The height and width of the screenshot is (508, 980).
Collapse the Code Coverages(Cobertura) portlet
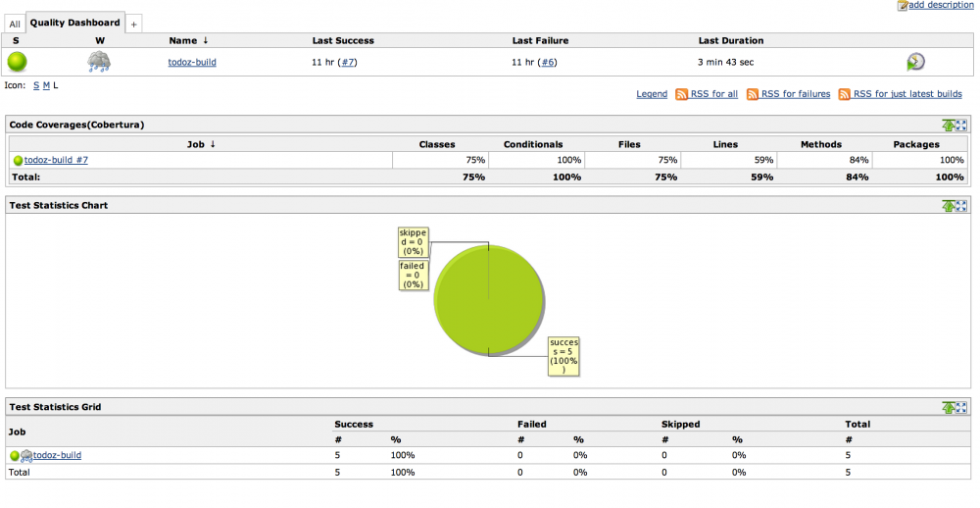pos(948,126)
